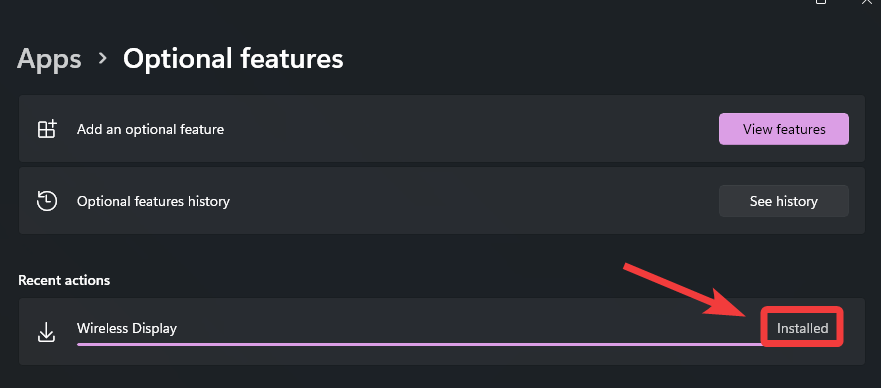The height and width of the screenshot is (388, 881).
Task: Click the Optional features page title
Action: pos(233,59)
